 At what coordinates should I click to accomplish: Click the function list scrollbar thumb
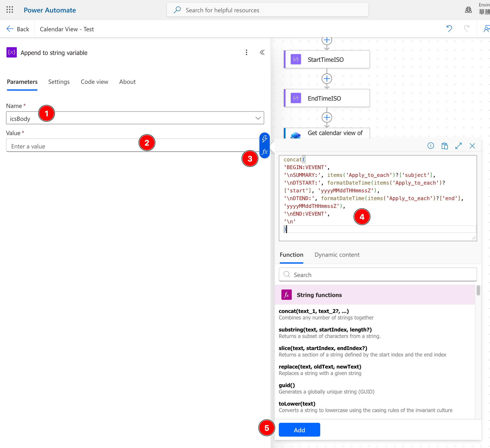pos(478,290)
